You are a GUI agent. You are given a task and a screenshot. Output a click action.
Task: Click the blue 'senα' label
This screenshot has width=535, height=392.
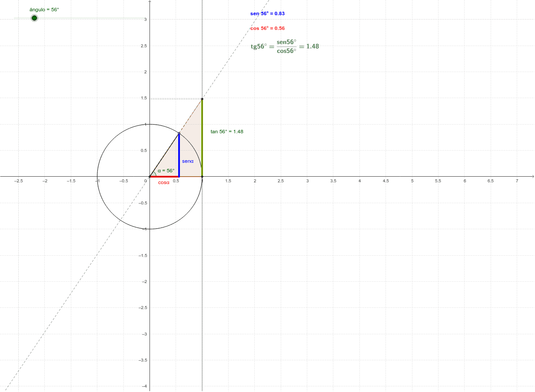[x=188, y=161]
